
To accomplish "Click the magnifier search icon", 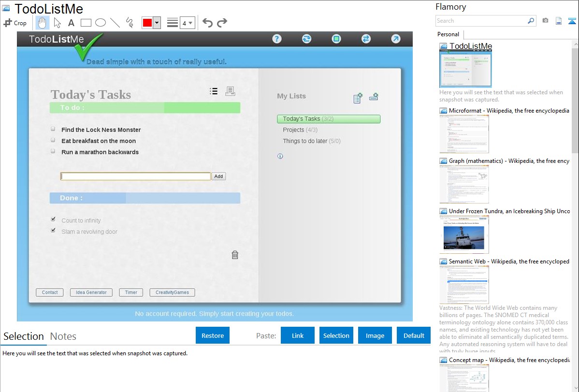I will (x=531, y=21).
